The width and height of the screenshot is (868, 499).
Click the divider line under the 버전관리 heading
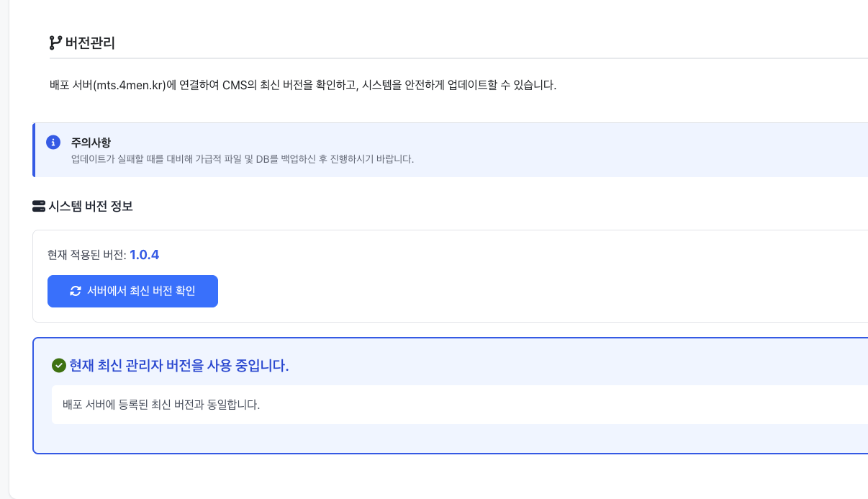click(x=432, y=58)
